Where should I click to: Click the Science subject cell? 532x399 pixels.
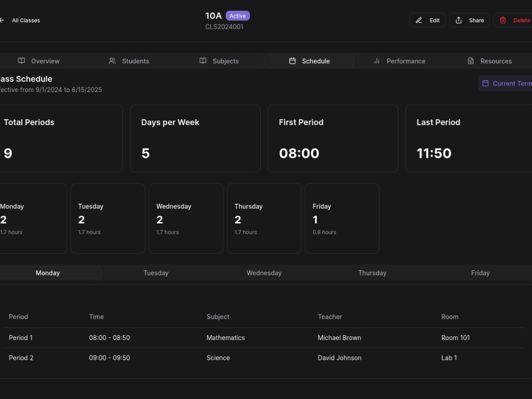(x=218, y=358)
